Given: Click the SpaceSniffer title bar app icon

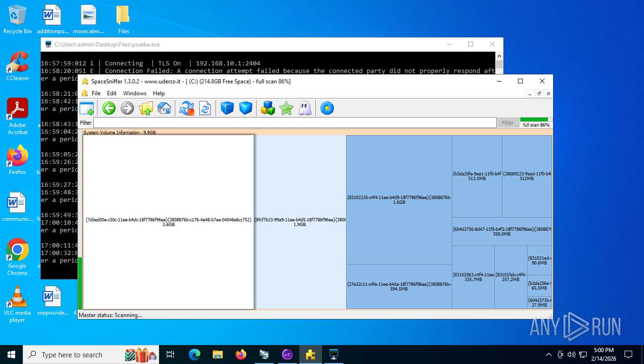Looking at the screenshot, I should click(85, 81).
